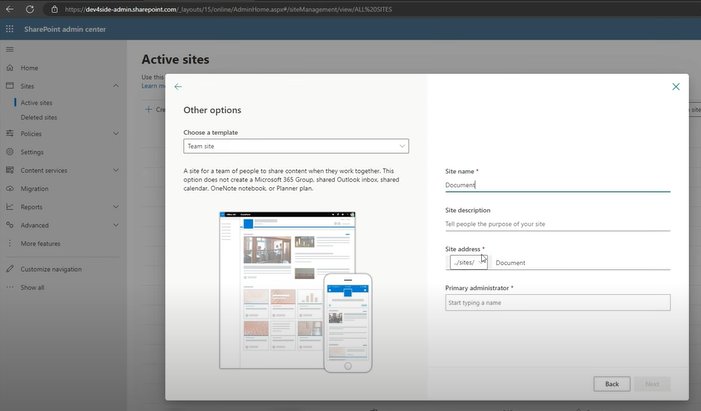Click the back arrow in Other options panel
Screen dimensions: 701x411
click(178, 87)
